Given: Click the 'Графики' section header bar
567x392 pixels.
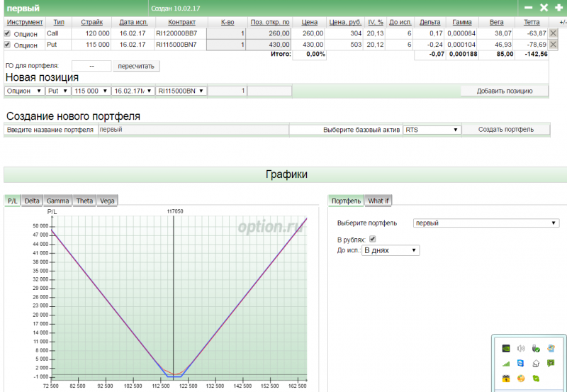Looking at the screenshot, I should pyautogui.click(x=286, y=174).
